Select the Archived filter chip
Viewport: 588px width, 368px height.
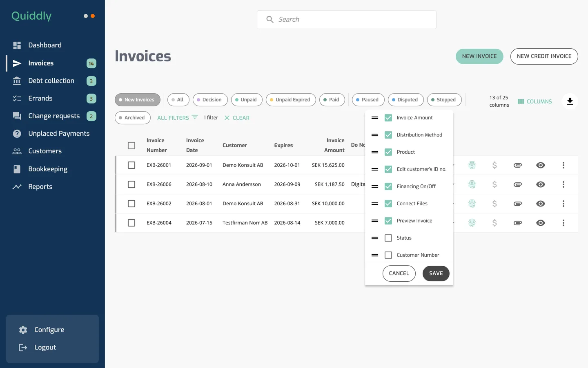click(x=133, y=118)
